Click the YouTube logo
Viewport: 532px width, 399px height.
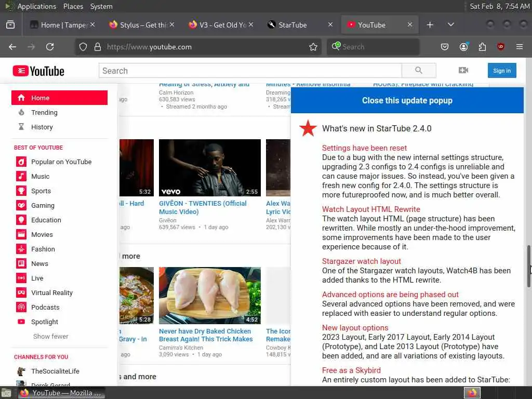tap(38, 71)
